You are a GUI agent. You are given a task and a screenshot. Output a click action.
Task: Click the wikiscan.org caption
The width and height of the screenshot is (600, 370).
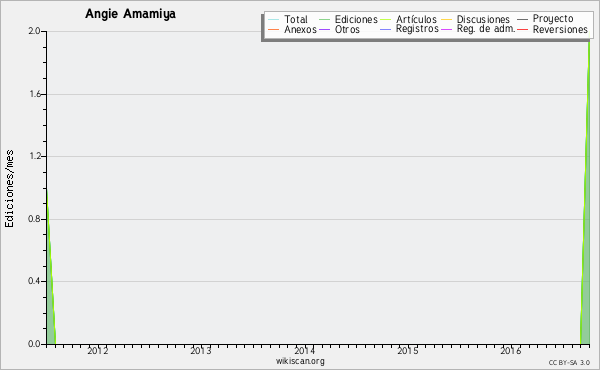300,361
